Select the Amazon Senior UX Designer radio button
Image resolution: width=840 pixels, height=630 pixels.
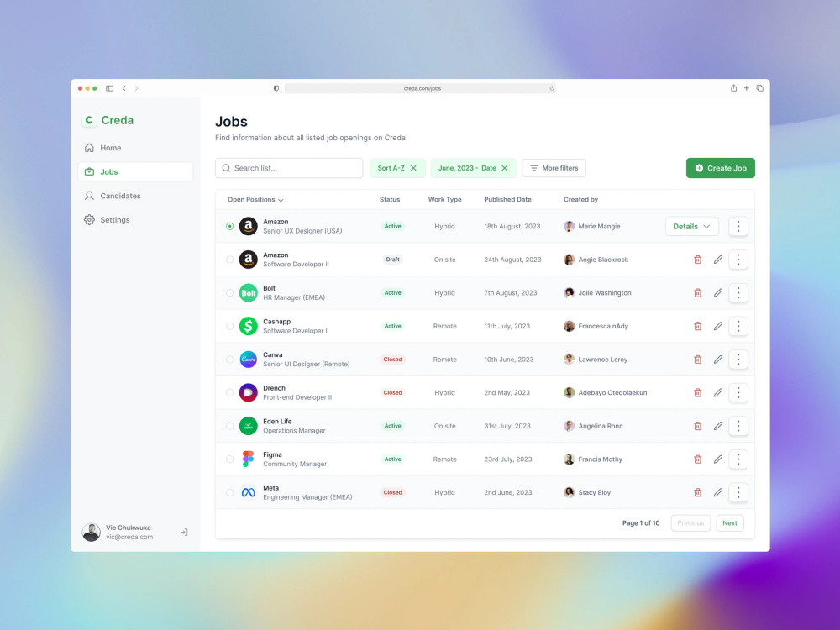coord(230,226)
